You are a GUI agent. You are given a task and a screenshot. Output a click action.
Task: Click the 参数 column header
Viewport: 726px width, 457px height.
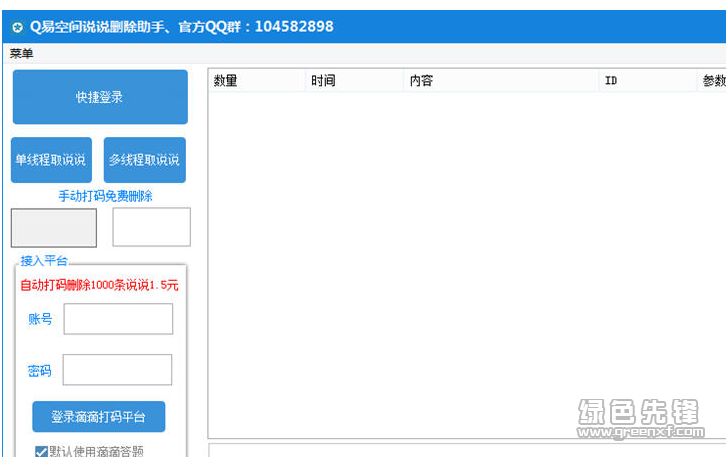pyautogui.click(x=712, y=81)
